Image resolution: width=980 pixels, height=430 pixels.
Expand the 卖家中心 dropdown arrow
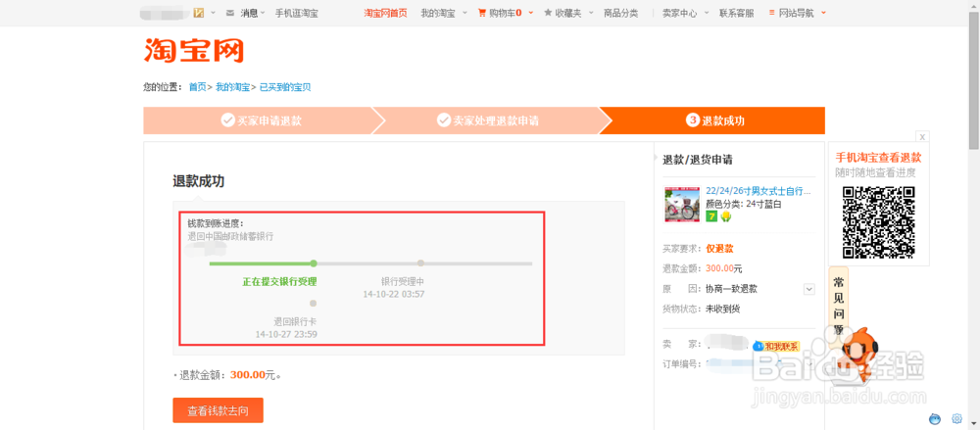click(707, 13)
